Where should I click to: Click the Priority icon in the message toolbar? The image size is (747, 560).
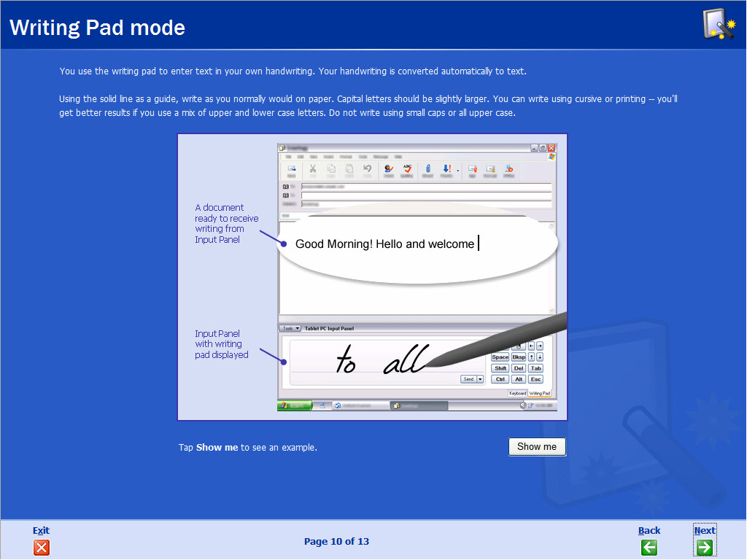[x=446, y=168]
